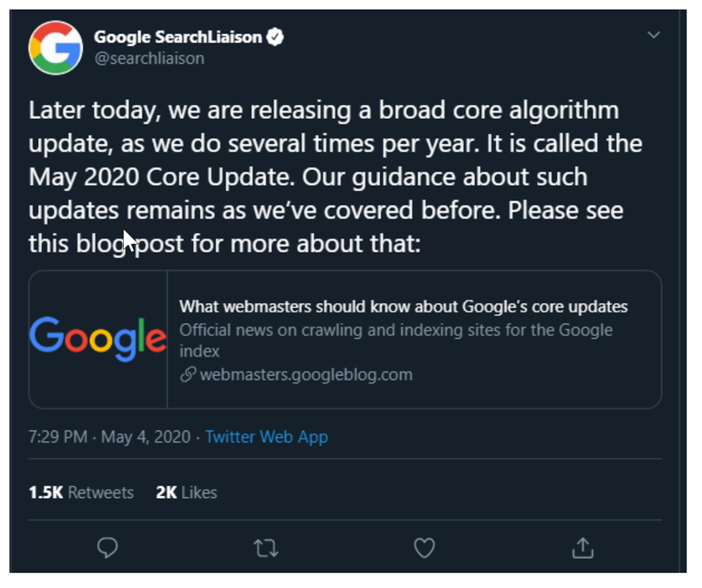The height and width of the screenshot is (588, 702).
Task: Click the chain link icon in the card
Action: 188,375
